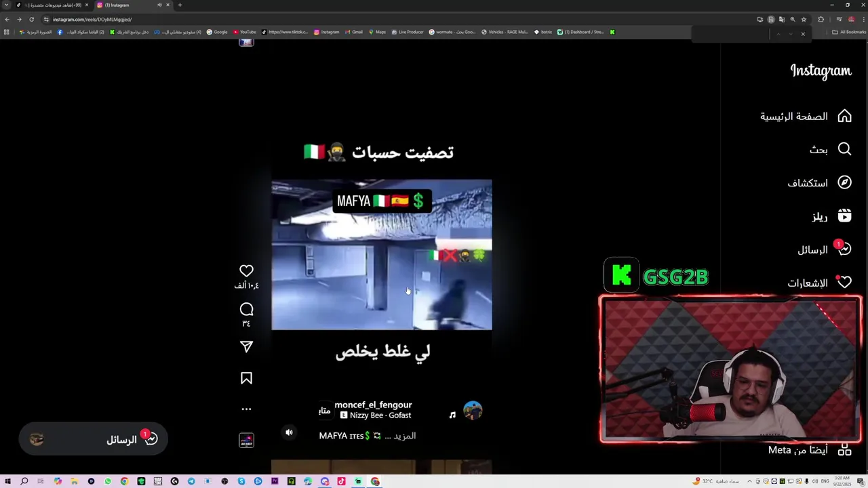Open the install app icon in address bar
Image resolution: width=868 pixels, height=488 pixels.
coord(760,19)
